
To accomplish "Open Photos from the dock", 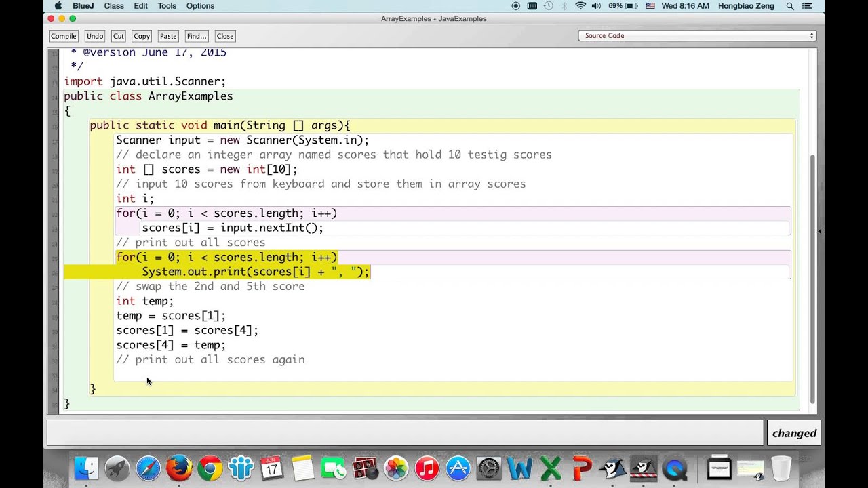I will pos(396,468).
